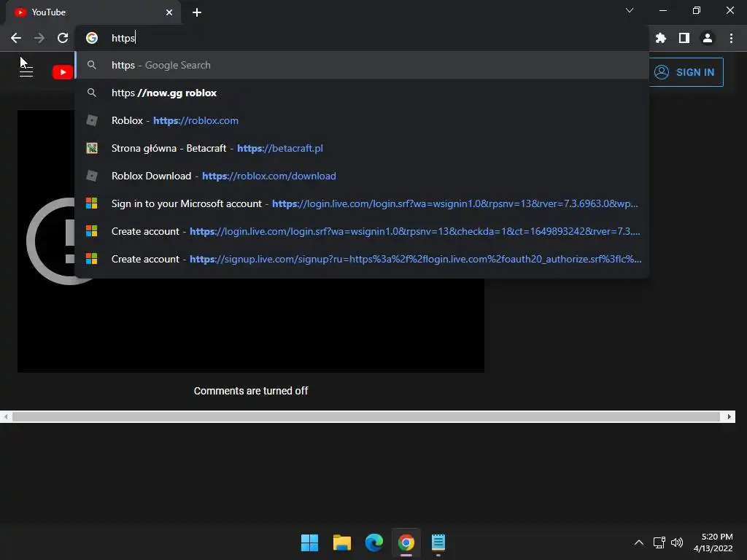Screen dimensions: 747x560
Task: Select 'Sign in to your Microsoft account' suggestion
Action: (x=362, y=203)
